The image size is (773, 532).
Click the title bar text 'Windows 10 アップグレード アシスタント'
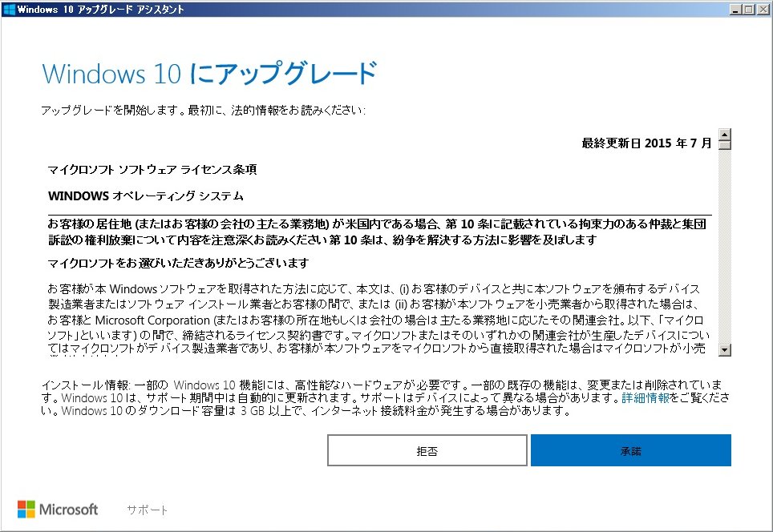100,10
